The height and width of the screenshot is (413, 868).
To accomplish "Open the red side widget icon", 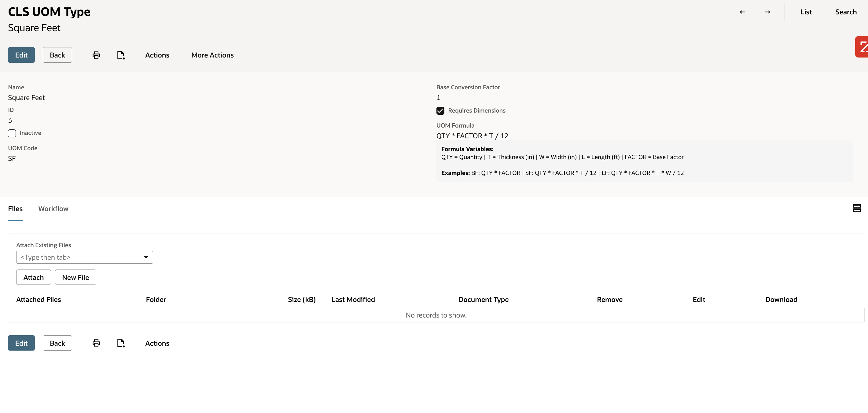I will tap(862, 47).
